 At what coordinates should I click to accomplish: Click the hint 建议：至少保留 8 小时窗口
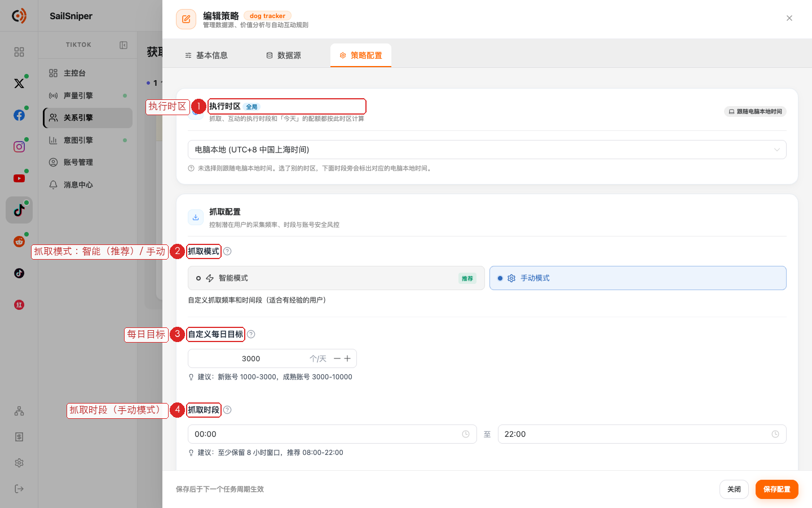tap(270, 453)
